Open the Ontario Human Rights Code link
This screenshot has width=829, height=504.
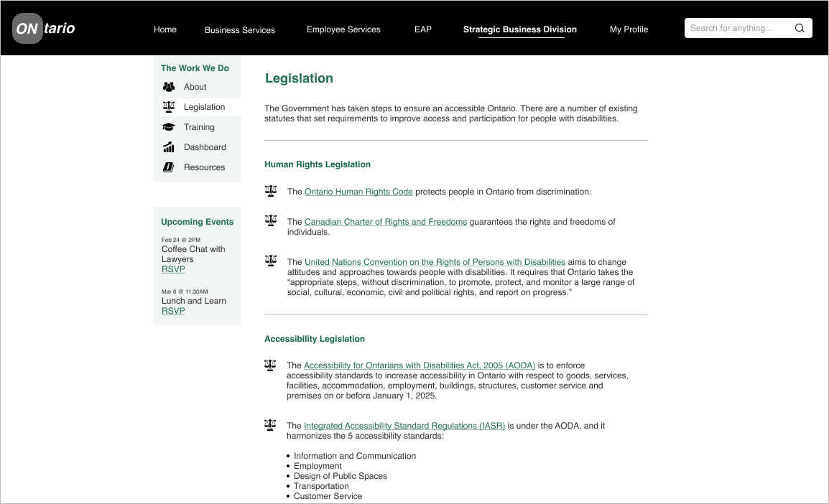pyautogui.click(x=358, y=192)
